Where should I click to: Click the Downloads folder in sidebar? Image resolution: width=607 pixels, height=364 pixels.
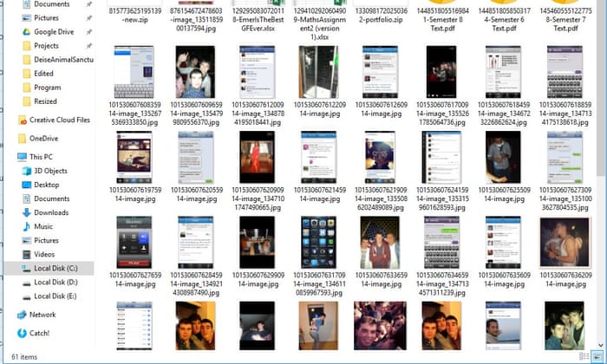pos(51,212)
